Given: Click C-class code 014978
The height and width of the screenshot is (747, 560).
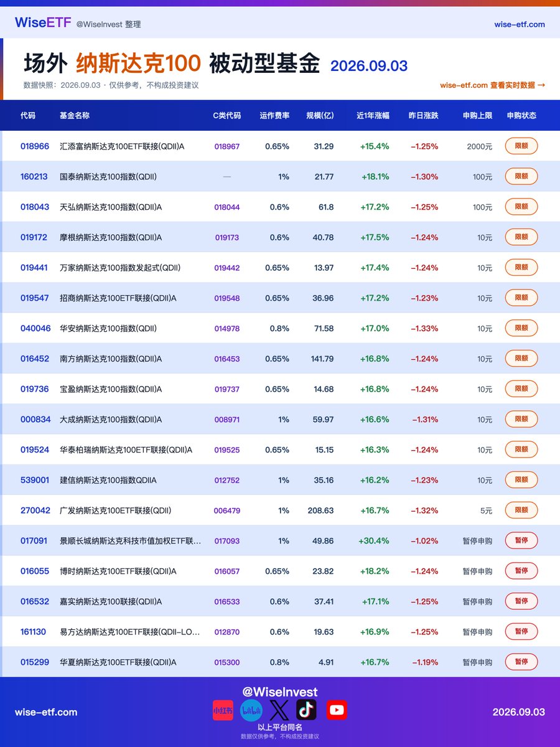Looking at the screenshot, I should coord(227,329).
